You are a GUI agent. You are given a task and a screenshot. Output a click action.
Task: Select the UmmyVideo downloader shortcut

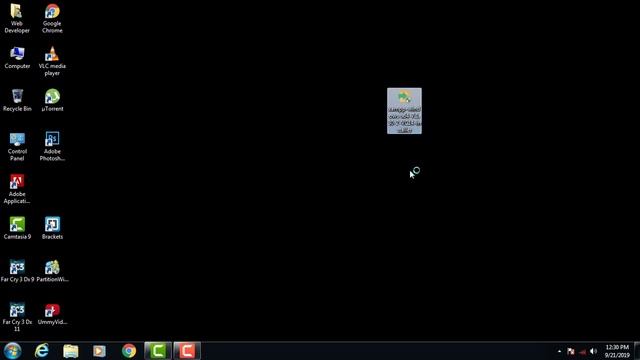tap(52, 313)
